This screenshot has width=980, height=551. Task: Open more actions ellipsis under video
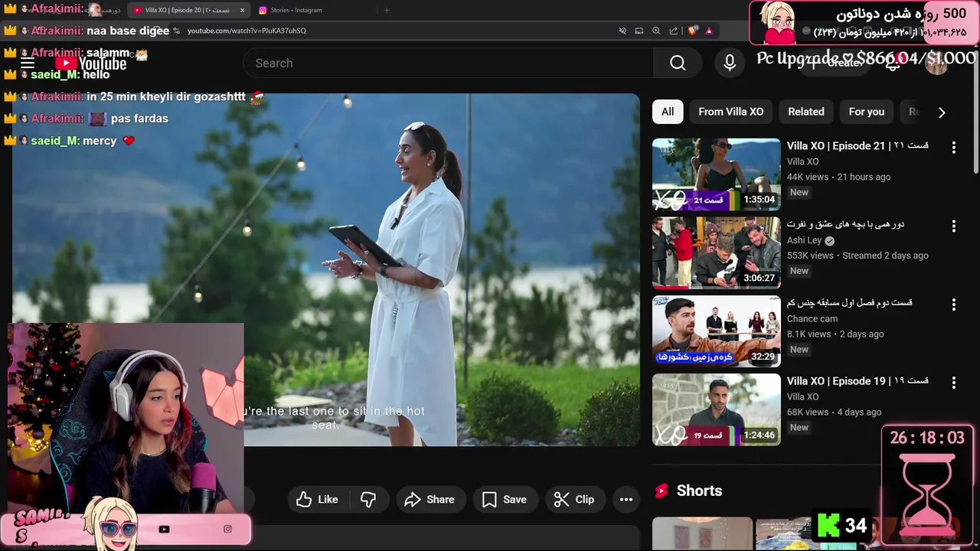[x=626, y=500]
